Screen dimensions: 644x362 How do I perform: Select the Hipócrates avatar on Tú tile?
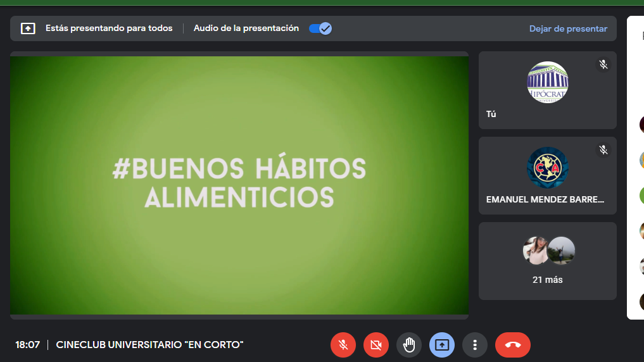click(x=548, y=82)
